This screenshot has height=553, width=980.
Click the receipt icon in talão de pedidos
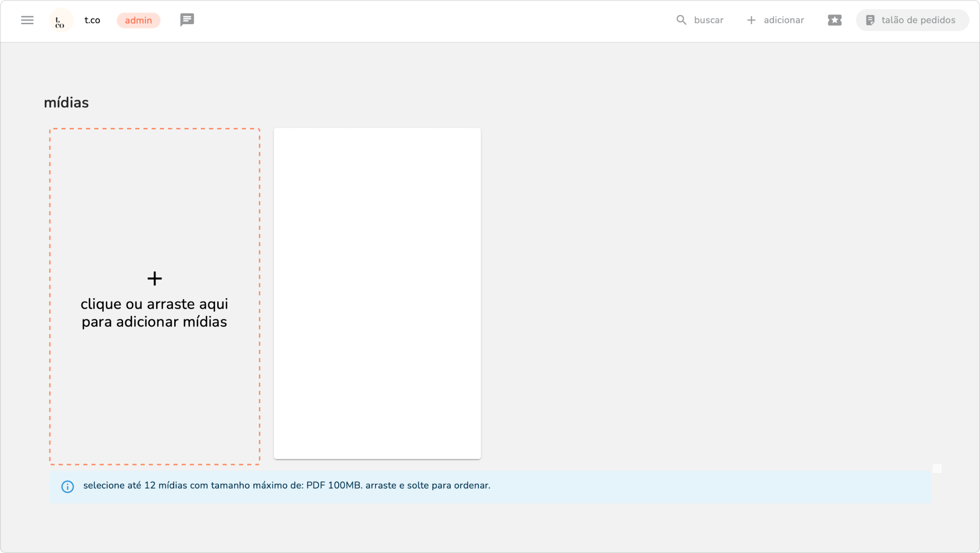pos(870,20)
